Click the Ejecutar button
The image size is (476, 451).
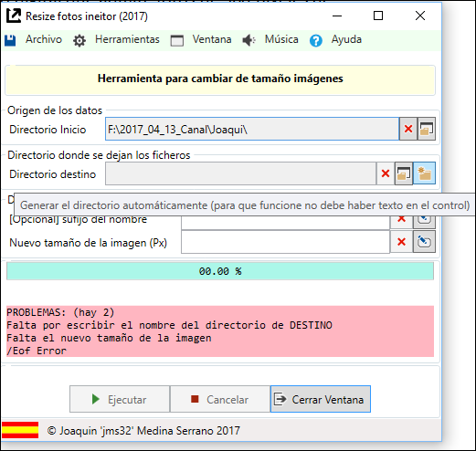(120, 399)
